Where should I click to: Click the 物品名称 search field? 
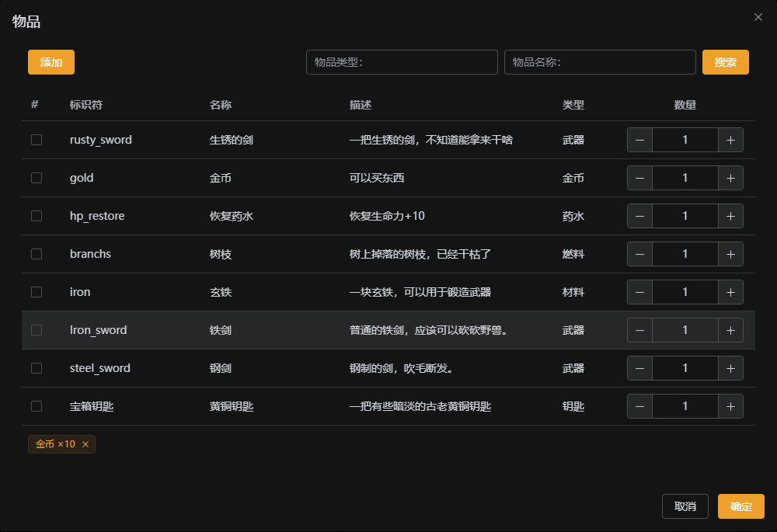pos(600,62)
